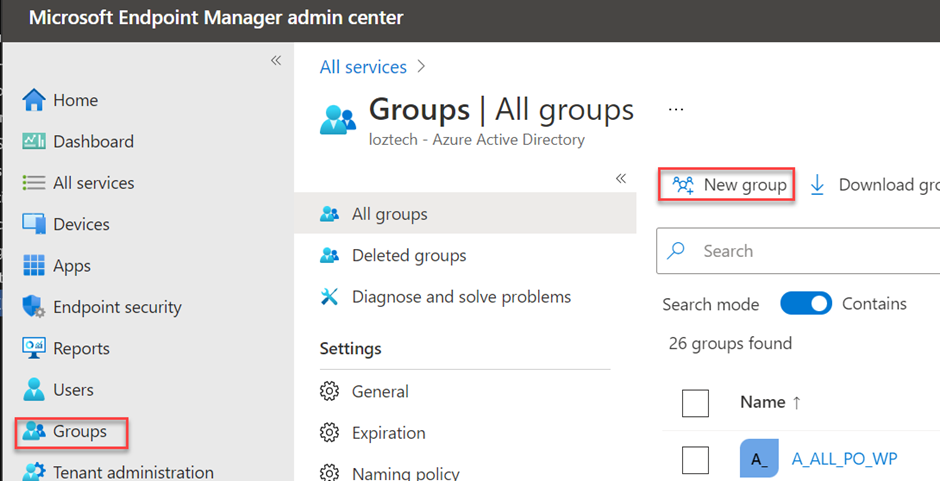
Task: Click Download groups button
Action: pos(875,185)
